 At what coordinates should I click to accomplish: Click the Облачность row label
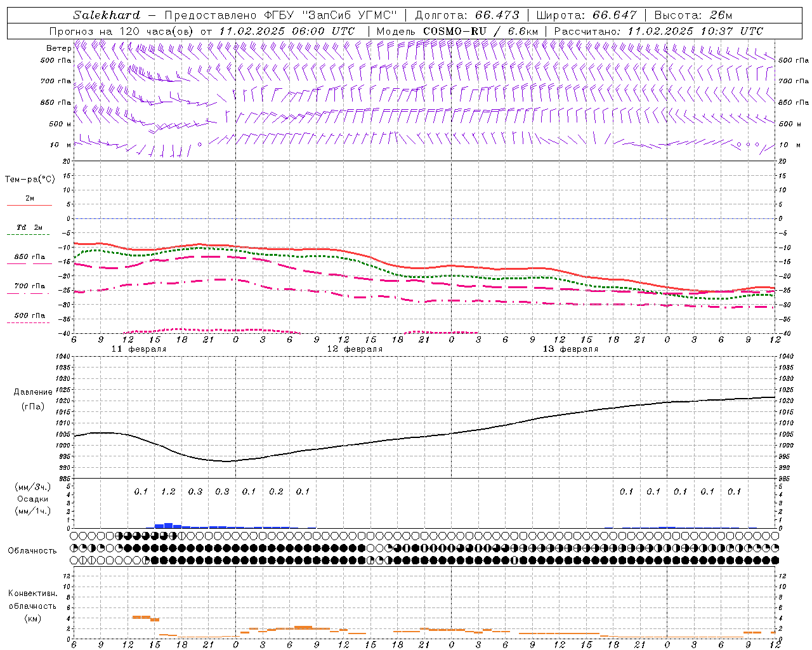[x=32, y=551]
